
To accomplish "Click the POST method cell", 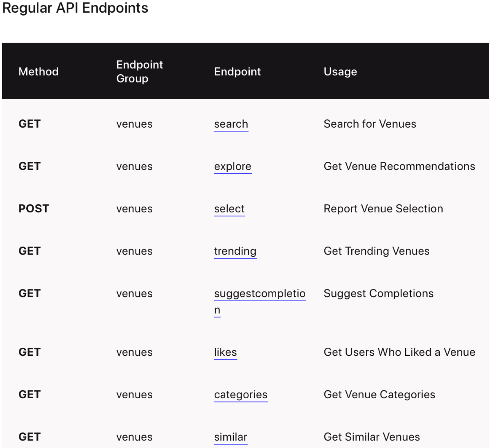I will pyautogui.click(x=34, y=209).
